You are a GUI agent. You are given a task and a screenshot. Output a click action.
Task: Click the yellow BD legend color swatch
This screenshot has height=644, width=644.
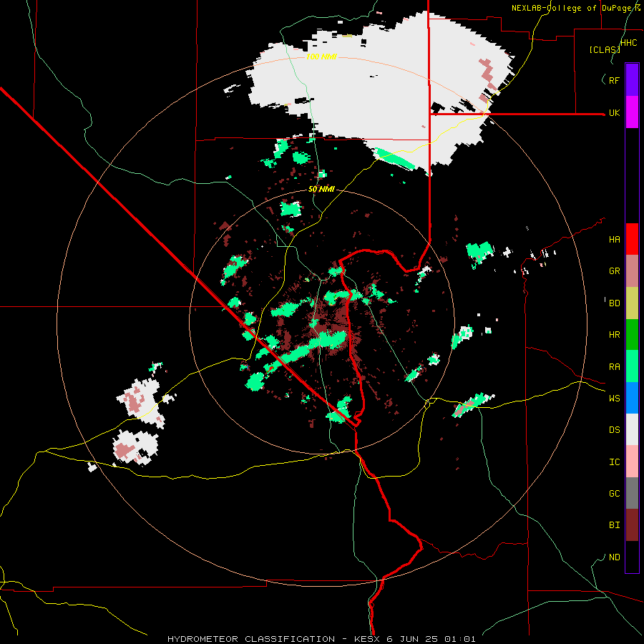632,303
